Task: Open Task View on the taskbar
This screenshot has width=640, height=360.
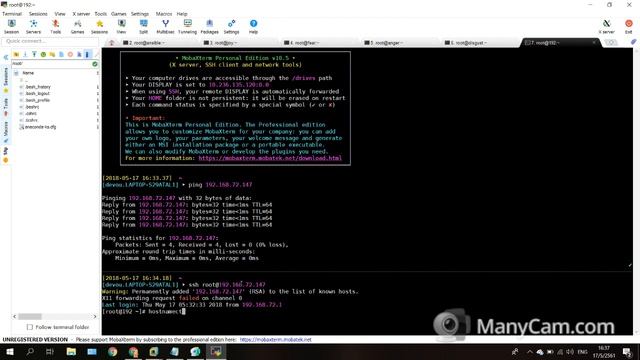Action: tap(50, 351)
